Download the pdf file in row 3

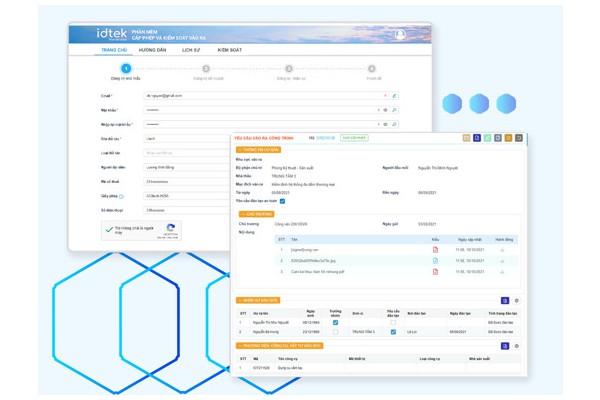coord(502,272)
